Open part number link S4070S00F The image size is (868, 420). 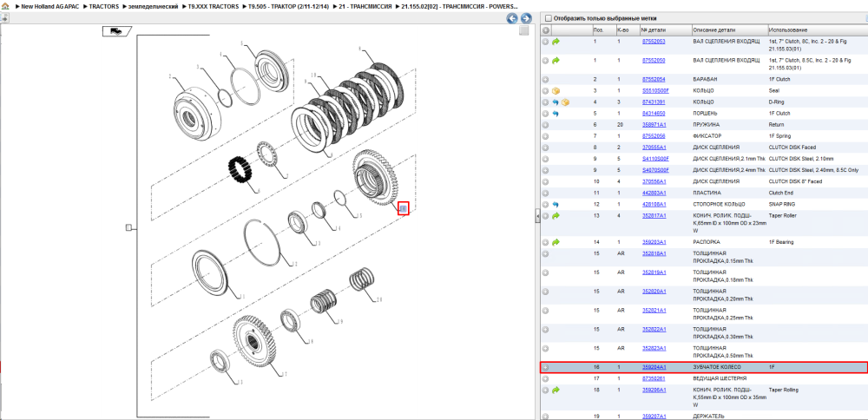[x=655, y=170]
